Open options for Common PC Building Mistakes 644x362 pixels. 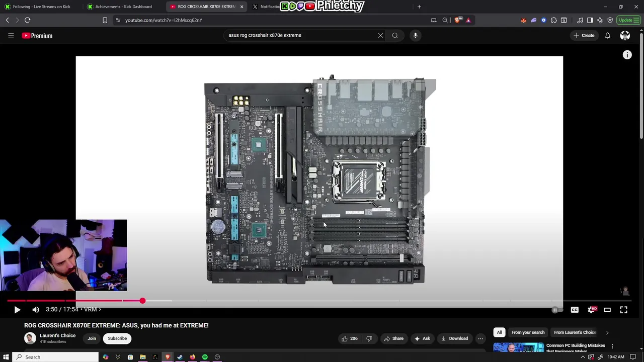pos(612,346)
